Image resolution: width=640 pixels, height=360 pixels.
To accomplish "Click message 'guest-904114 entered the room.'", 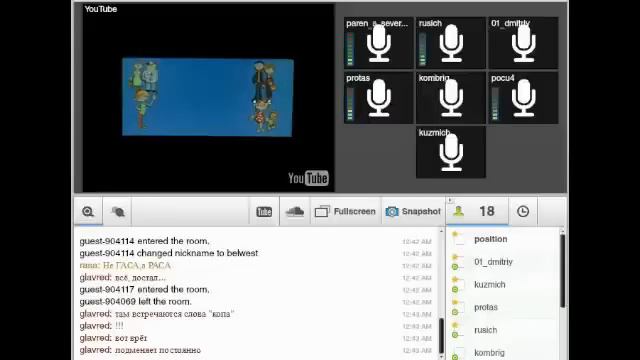I will [x=144, y=241].
